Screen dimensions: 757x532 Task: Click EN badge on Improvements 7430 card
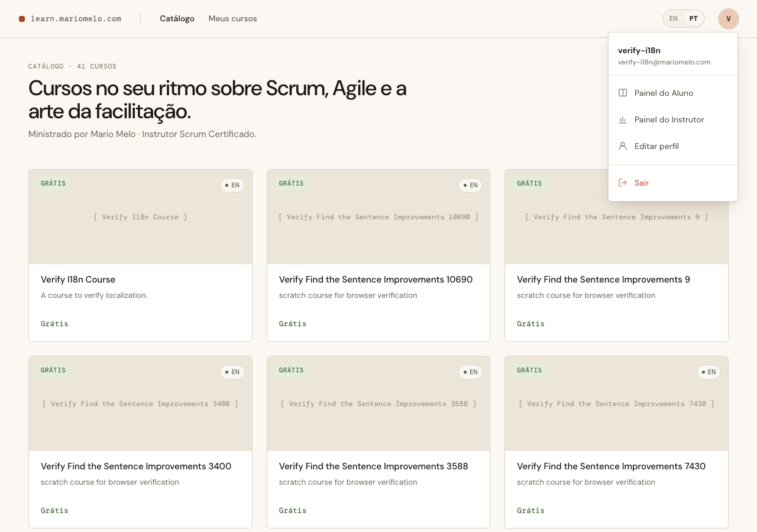[709, 372]
